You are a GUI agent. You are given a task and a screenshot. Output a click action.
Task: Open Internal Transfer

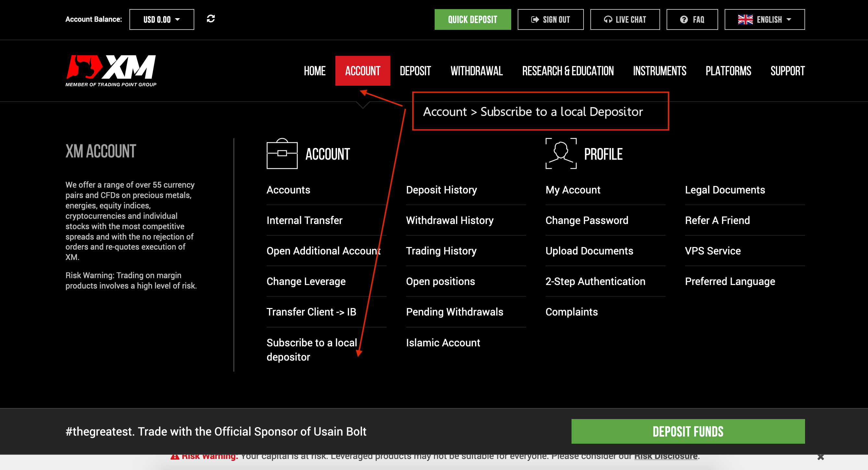(x=304, y=220)
